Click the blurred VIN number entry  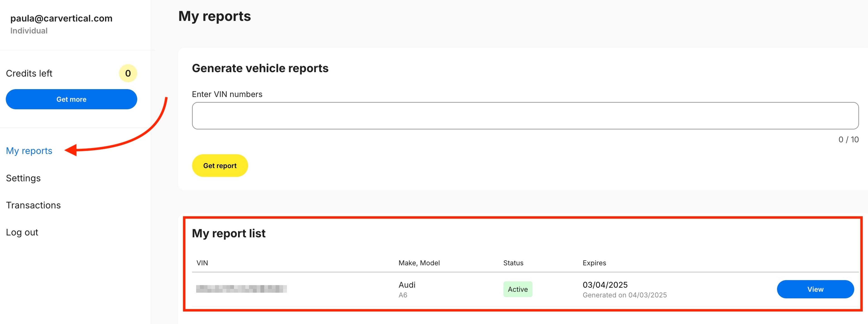[241, 289]
